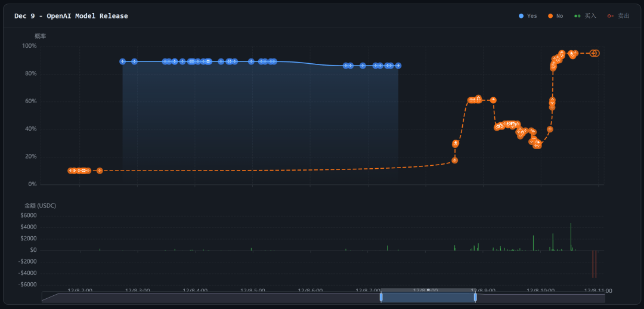This screenshot has height=309, width=644.
Task: Select the first blue Yes data point
Action: [122, 61]
